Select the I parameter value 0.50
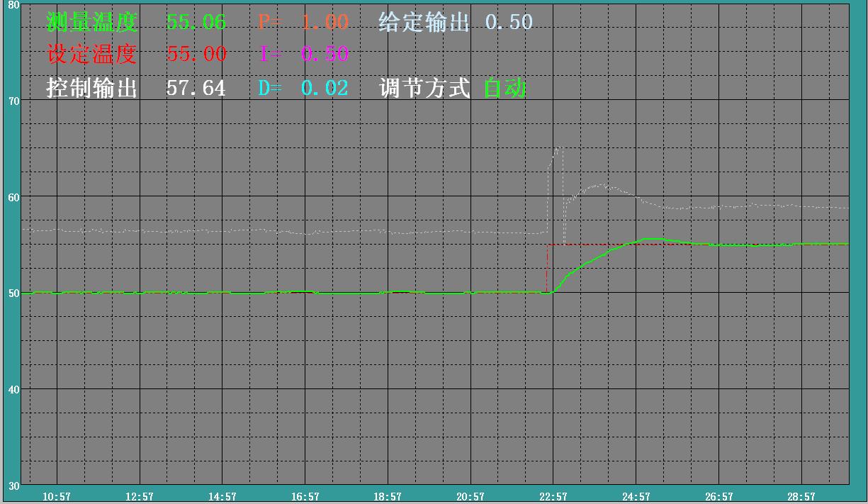The width and height of the screenshot is (868, 504). [x=325, y=54]
